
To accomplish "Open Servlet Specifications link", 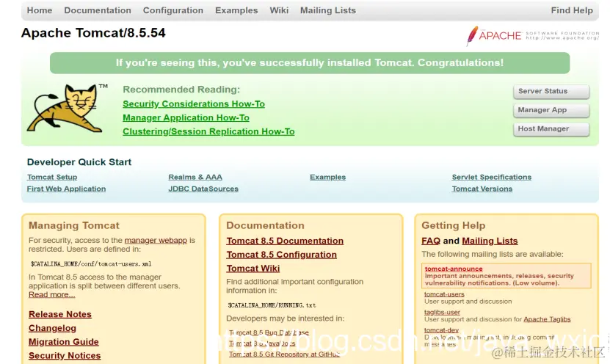I will pos(491,177).
